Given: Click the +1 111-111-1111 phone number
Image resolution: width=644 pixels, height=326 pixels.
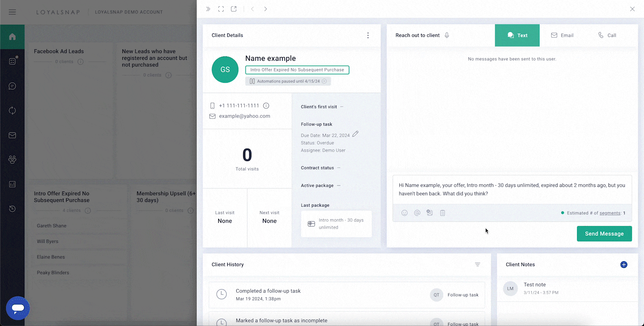Looking at the screenshot, I should [x=239, y=106].
